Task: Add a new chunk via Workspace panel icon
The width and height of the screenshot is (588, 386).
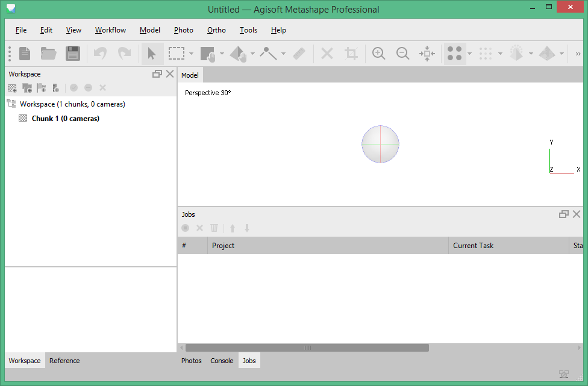Action: (x=11, y=88)
